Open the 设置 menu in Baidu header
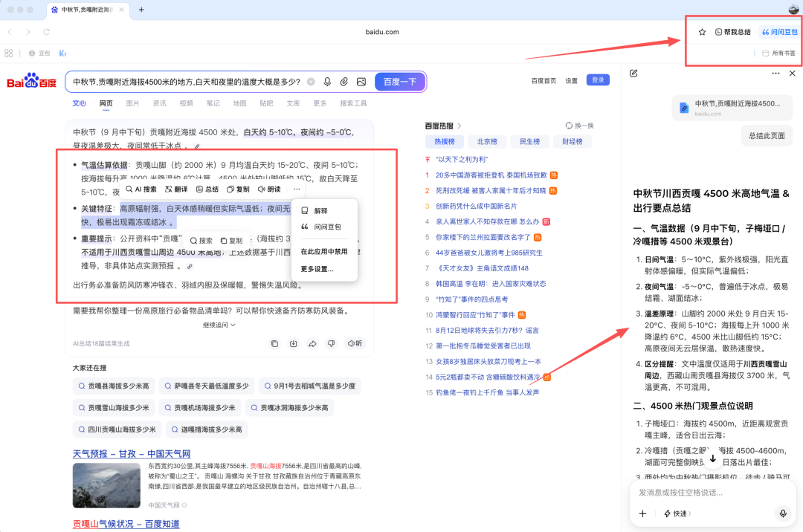803x532 pixels. pyautogui.click(x=571, y=81)
